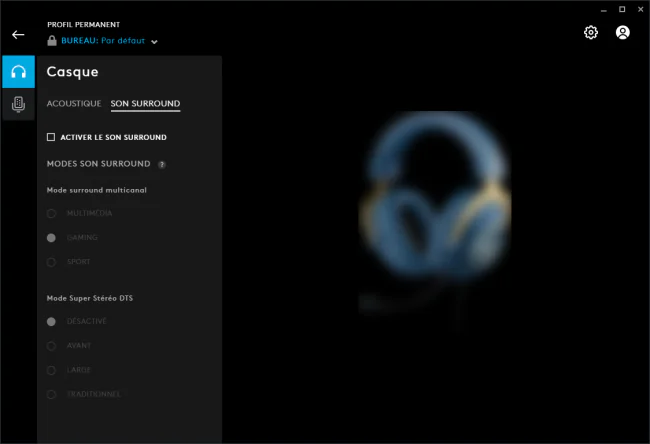Maximize the window
The height and width of the screenshot is (444, 650).
tap(622, 9)
